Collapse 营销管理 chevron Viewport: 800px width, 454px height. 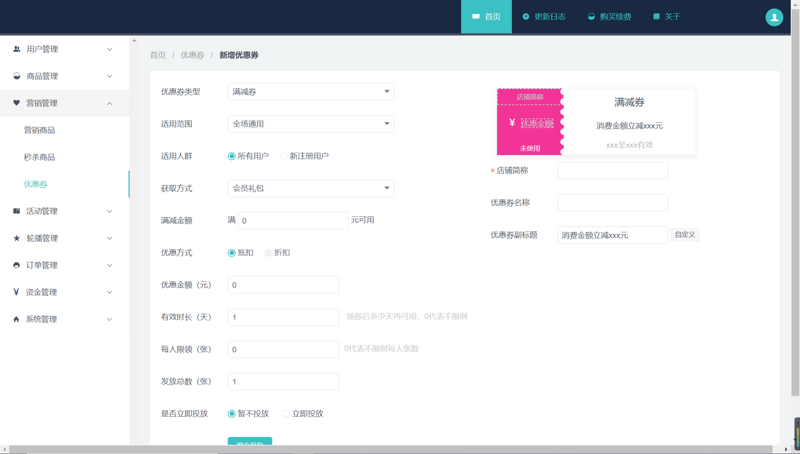pyautogui.click(x=109, y=103)
